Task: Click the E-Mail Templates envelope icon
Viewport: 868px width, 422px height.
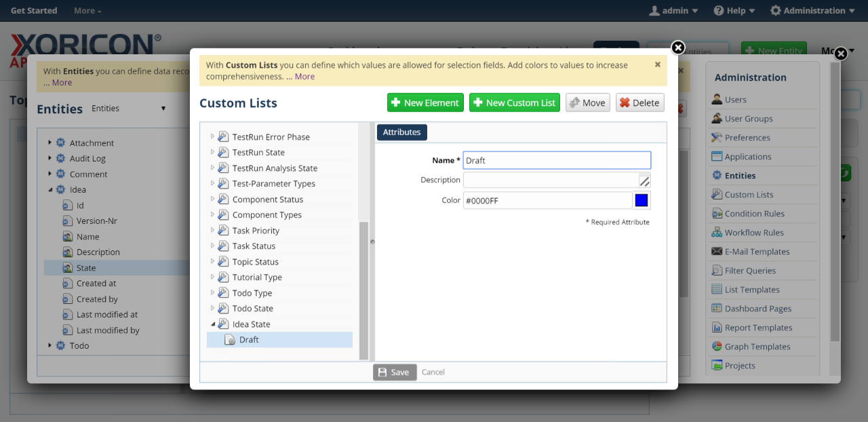Action: [x=717, y=252]
